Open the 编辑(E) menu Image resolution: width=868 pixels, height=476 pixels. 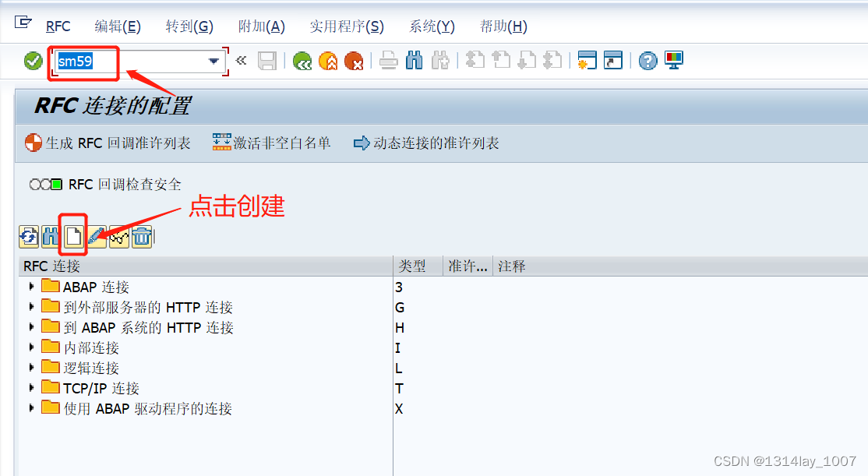pyautogui.click(x=118, y=26)
